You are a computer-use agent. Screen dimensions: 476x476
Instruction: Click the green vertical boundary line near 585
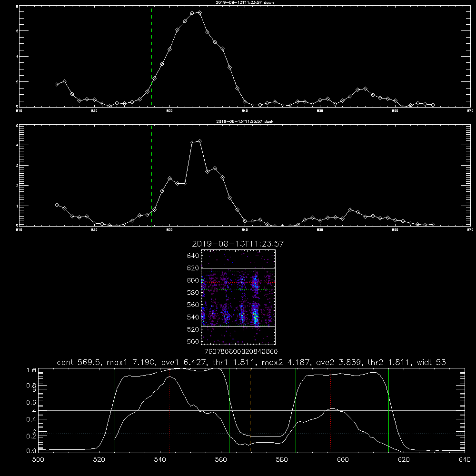click(x=296, y=410)
